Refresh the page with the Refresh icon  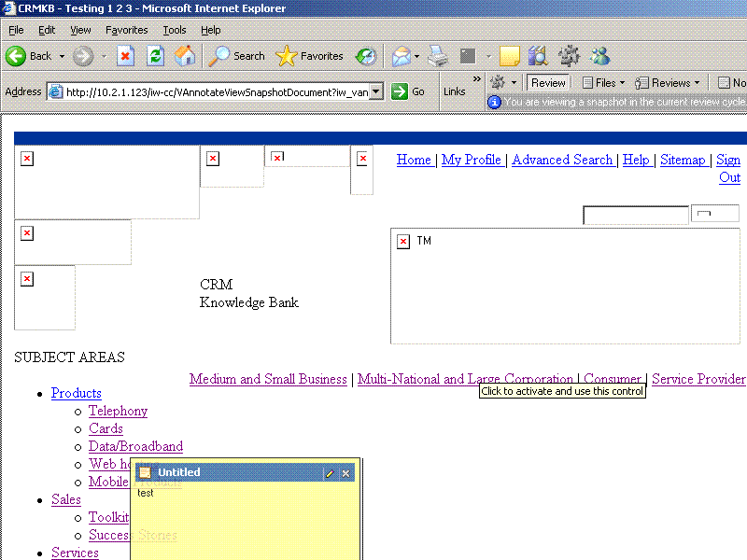click(155, 56)
